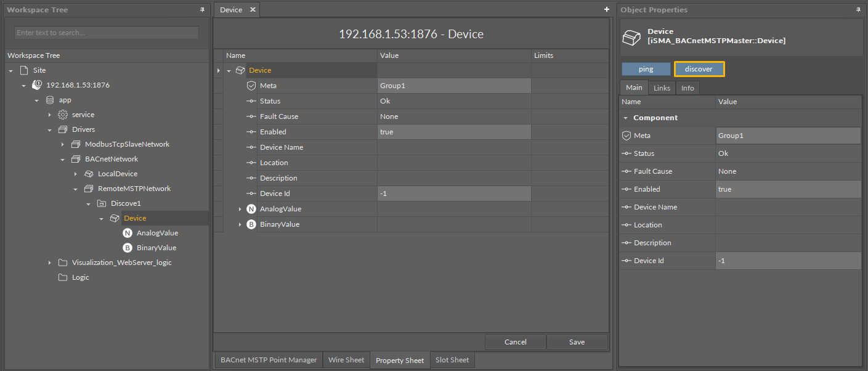Open BACnet MSTP Point Manager tab

click(268, 360)
